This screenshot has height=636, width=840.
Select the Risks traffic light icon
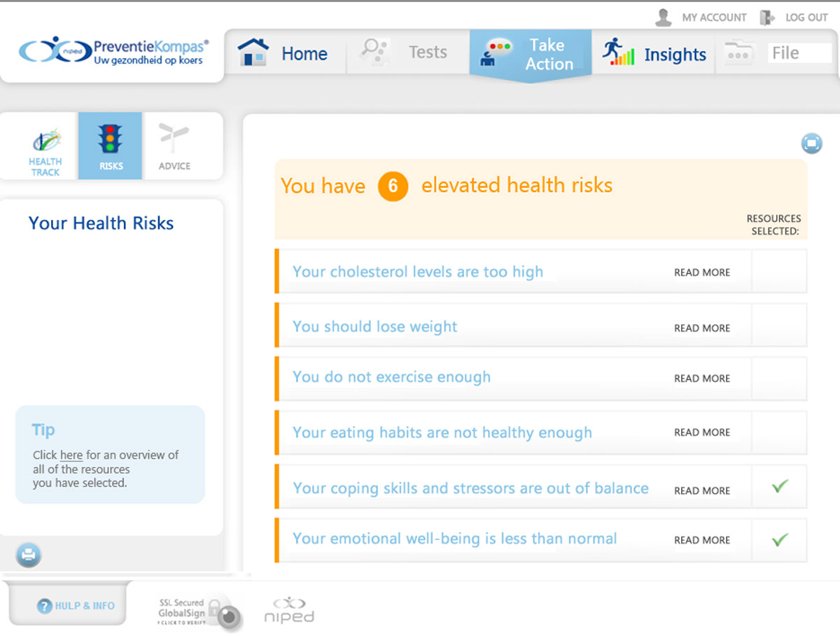click(111, 146)
